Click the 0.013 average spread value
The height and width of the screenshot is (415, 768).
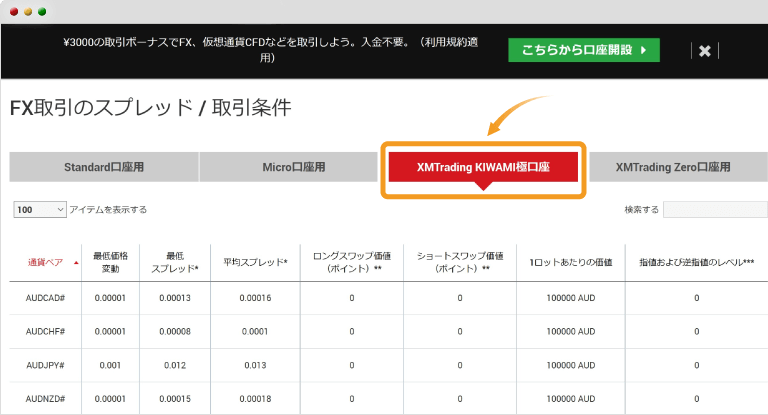pos(255,366)
